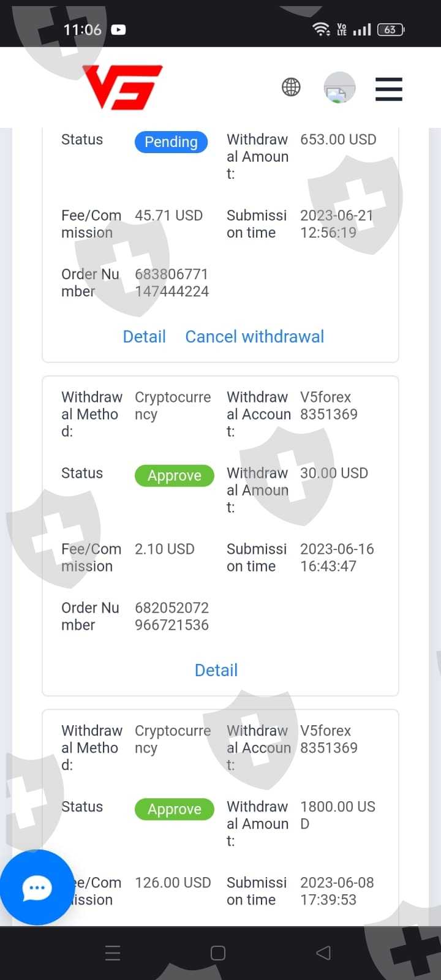Tap the YouTube icon in status bar

pos(118,29)
